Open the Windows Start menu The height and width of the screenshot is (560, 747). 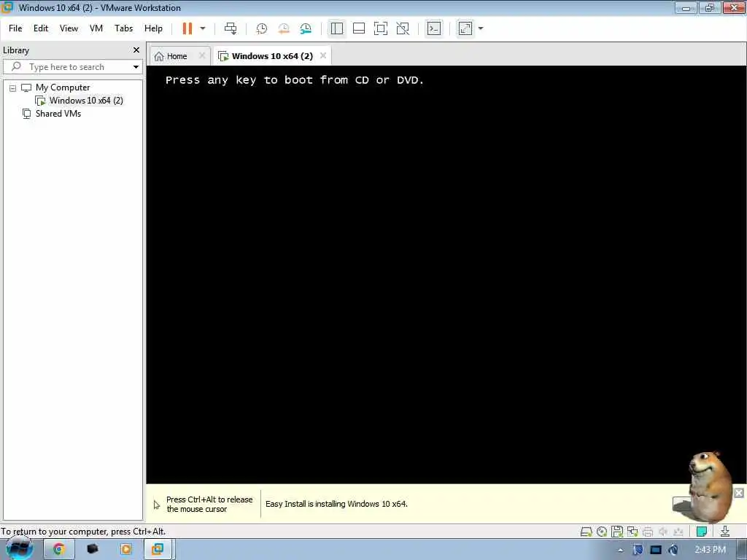(x=20, y=550)
